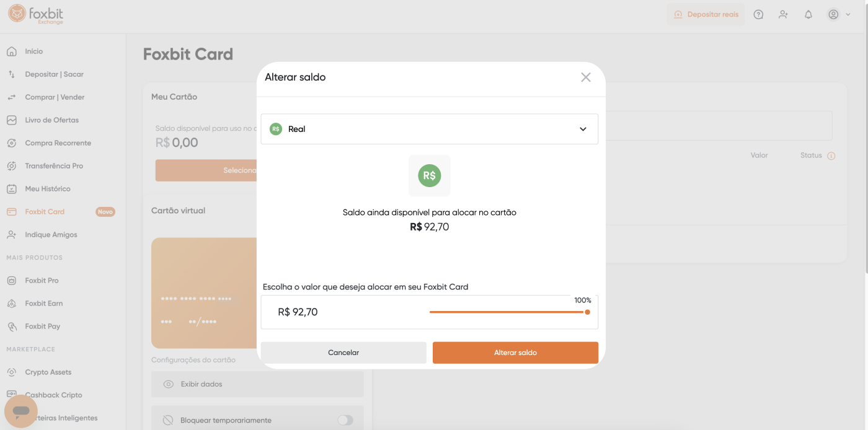Close the Alterar saldo dialog
This screenshot has height=430, width=868.
(586, 77)
